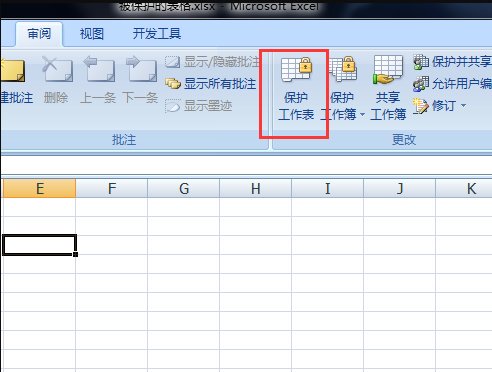Open the 审阅 ribbon tab
Screen dimensions: 492x372
coord(39,34)
